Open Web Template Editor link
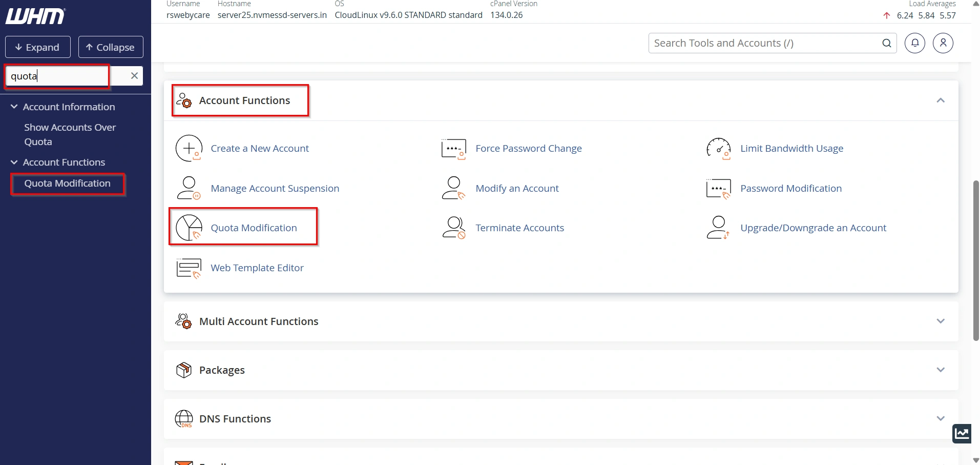The height and width of the screenshot is (465, 980). pos(257,268)
